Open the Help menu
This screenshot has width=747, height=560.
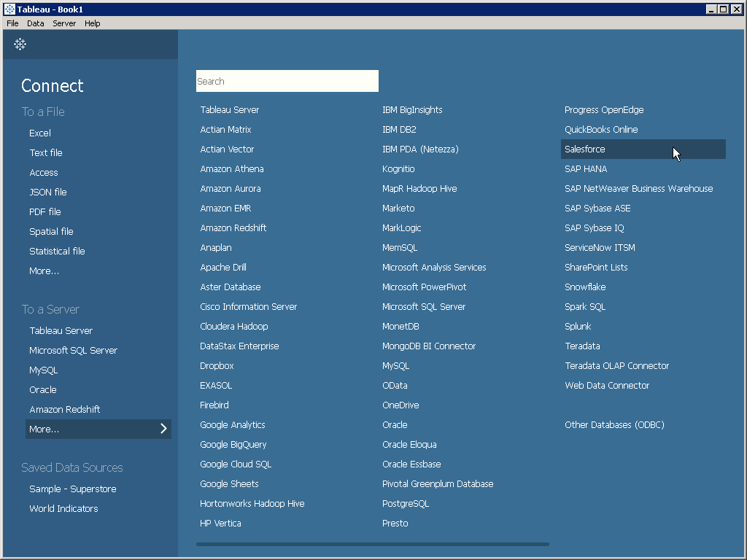[x=92, y=23]
